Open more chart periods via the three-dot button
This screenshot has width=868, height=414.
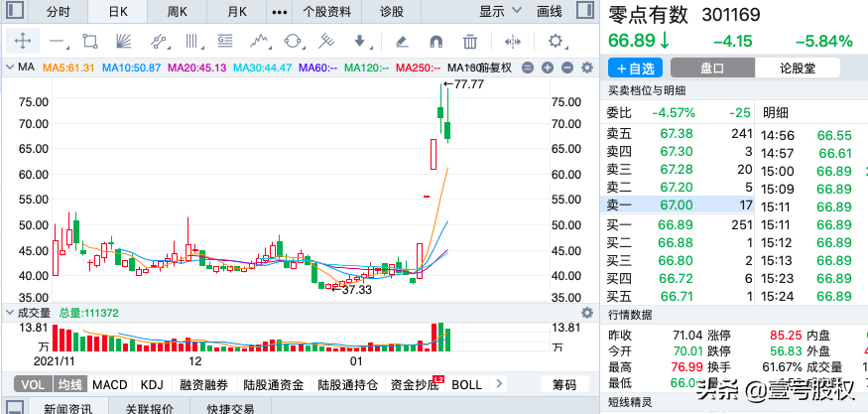click(x=280, y=11)
